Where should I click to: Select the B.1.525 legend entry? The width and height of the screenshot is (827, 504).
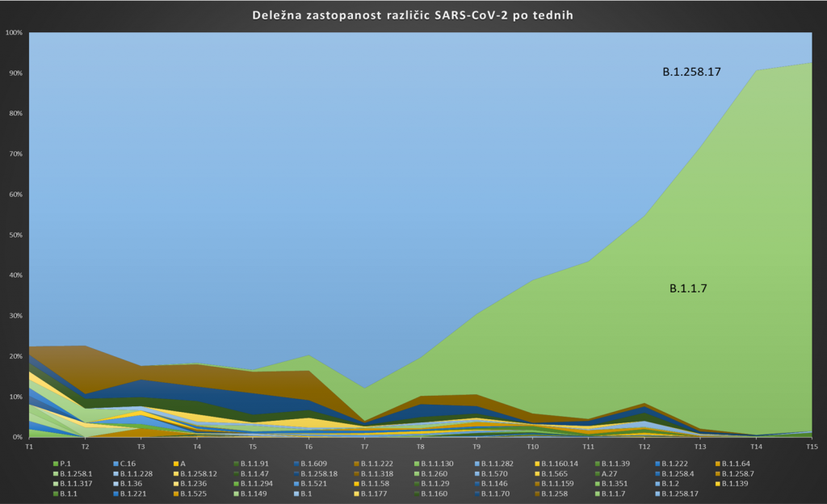point(192,493)
